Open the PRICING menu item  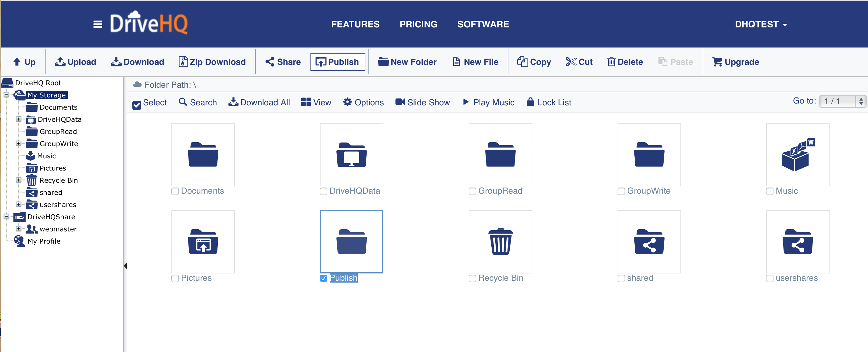pos(418,24)
